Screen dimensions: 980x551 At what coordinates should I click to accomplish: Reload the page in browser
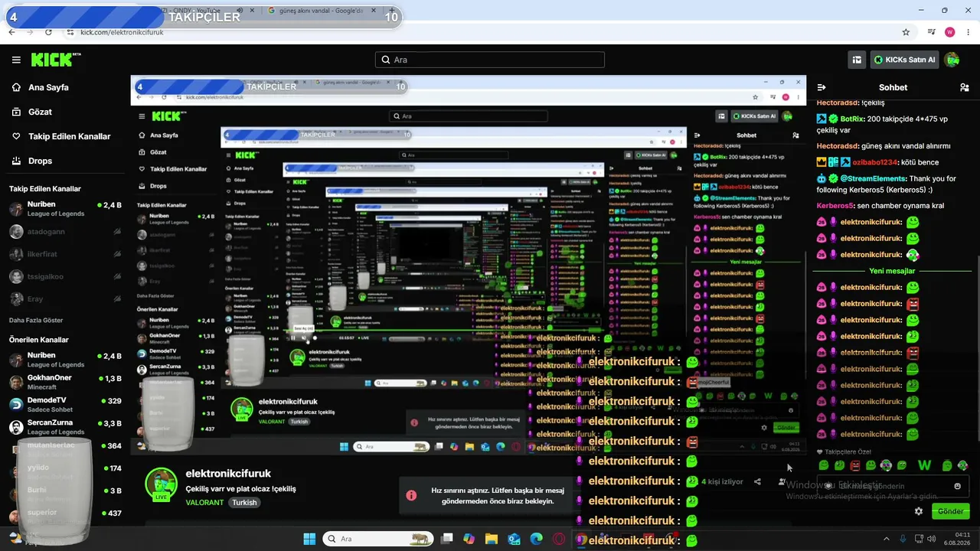tap(48, 32)
